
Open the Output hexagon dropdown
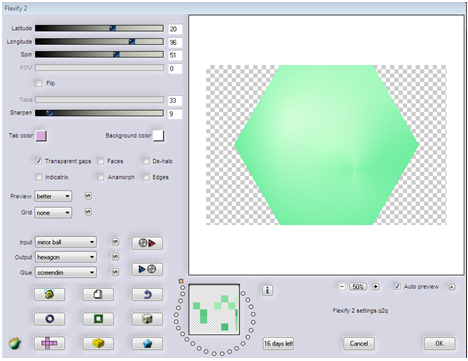[66, 257]
